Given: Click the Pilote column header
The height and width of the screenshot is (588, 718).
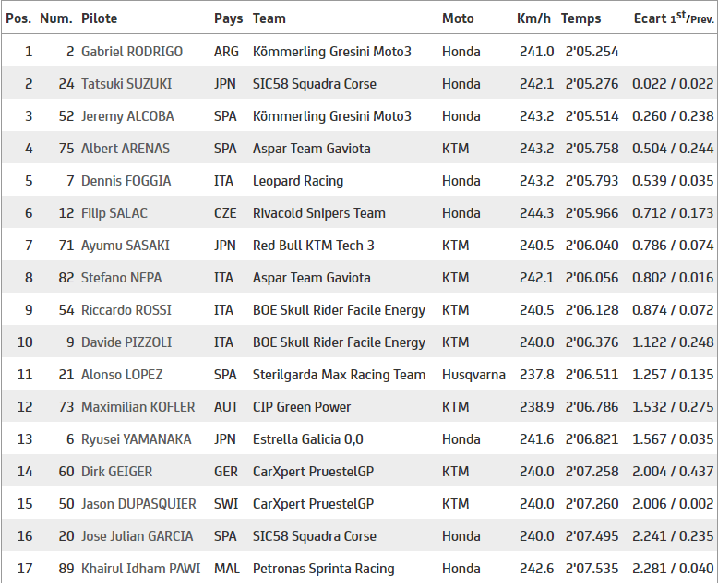Looking at the screenshot, I should (x=99, y=18).
